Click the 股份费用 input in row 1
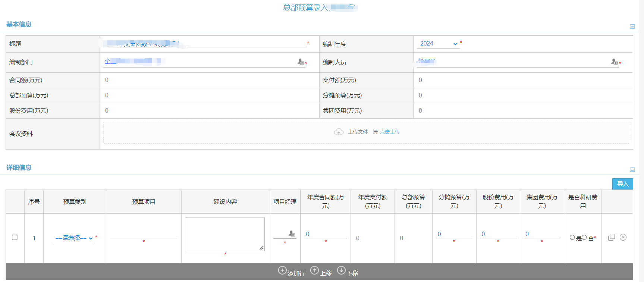The width and height of the screenshot is (644, 282). tap(498, 234)
